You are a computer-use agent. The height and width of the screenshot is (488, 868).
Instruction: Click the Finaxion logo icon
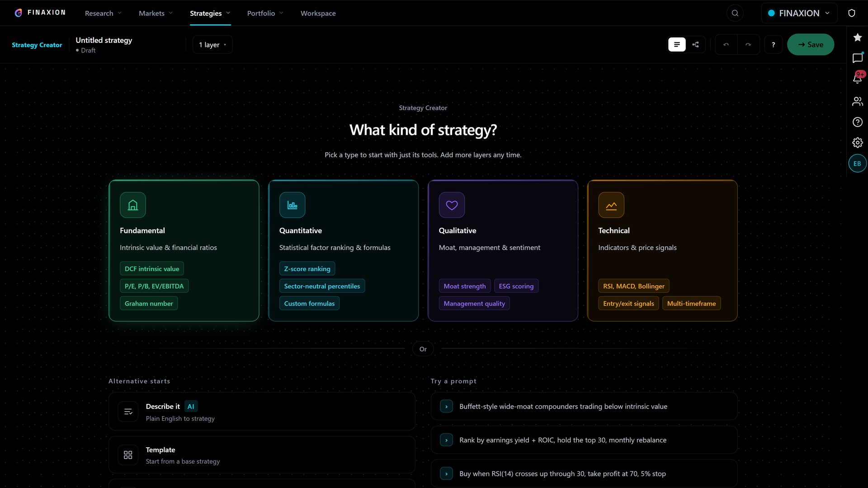tap(18, 13)
